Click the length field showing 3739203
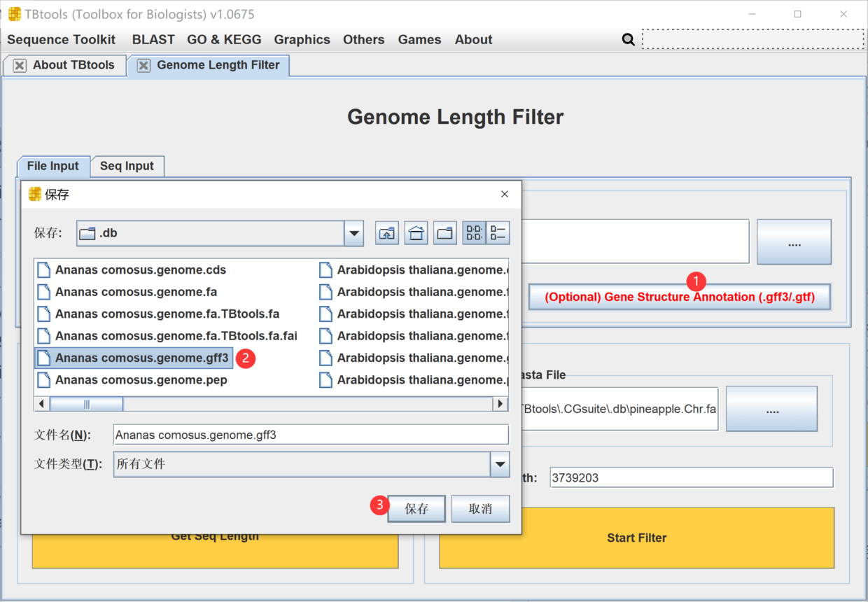The width and height of the screenshot is (868, 602). point(692,478)
